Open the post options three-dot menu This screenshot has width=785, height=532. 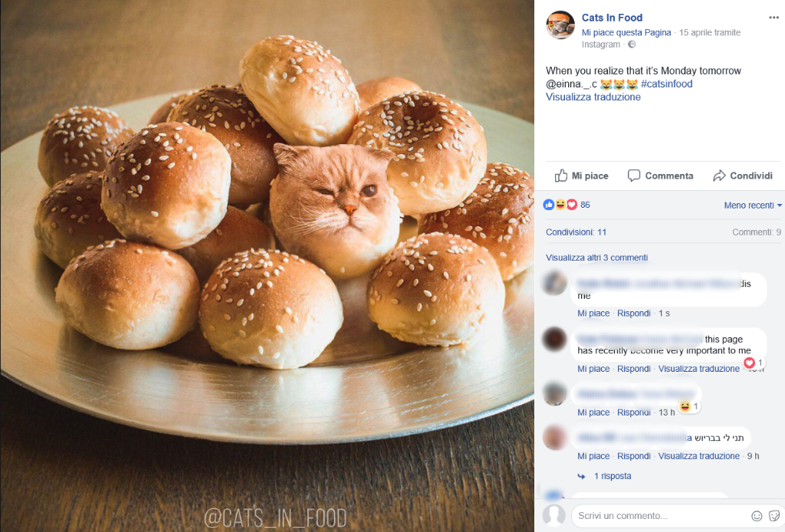774,18
